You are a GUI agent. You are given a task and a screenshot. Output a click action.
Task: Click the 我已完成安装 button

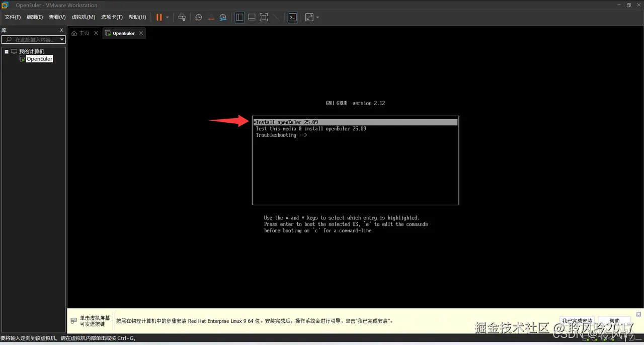(577, 321)
